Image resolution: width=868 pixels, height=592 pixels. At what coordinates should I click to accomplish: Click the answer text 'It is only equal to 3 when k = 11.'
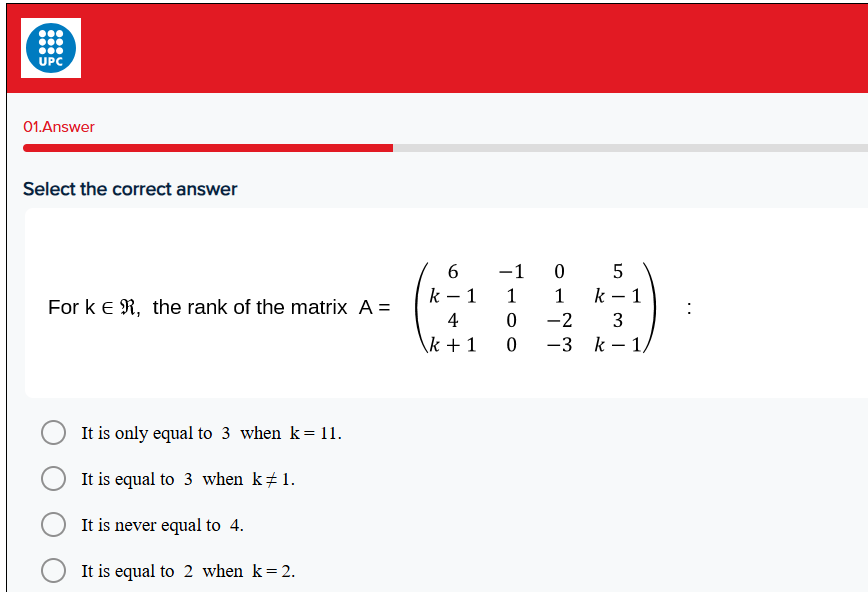[x=211, y=433]
